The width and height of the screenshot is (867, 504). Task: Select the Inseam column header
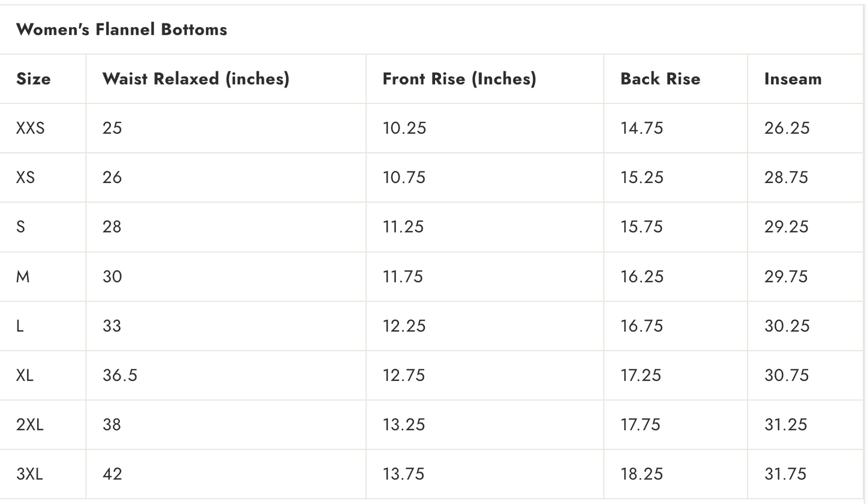793,79
